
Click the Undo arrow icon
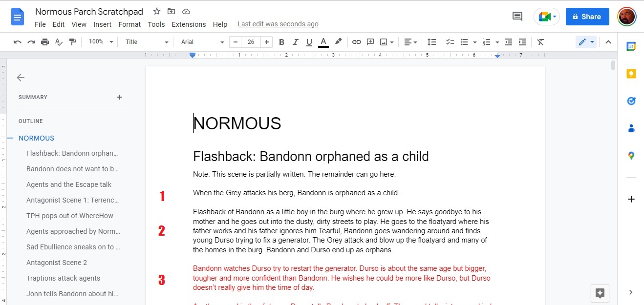coord(18,42)
